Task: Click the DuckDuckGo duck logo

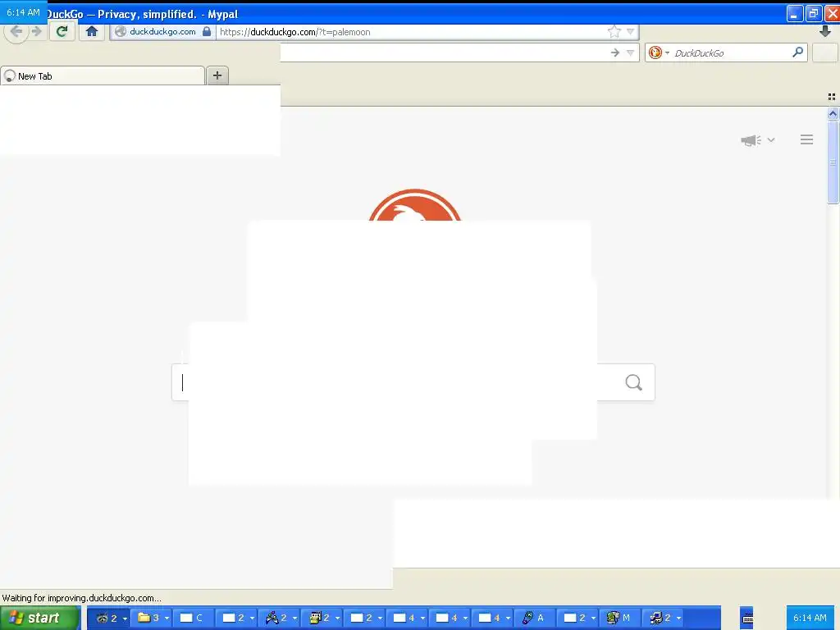Action: tap(415, 204)
